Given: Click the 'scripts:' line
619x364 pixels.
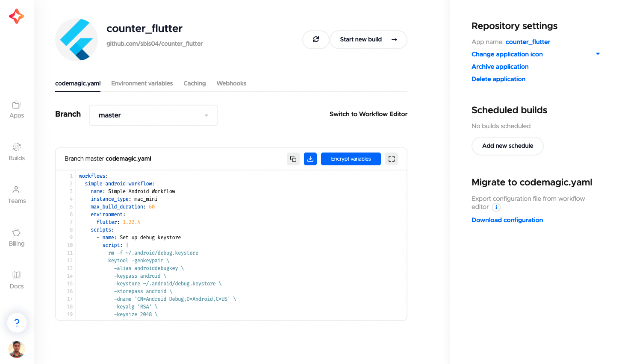Looking at the screenshot, I should point(102,230).
